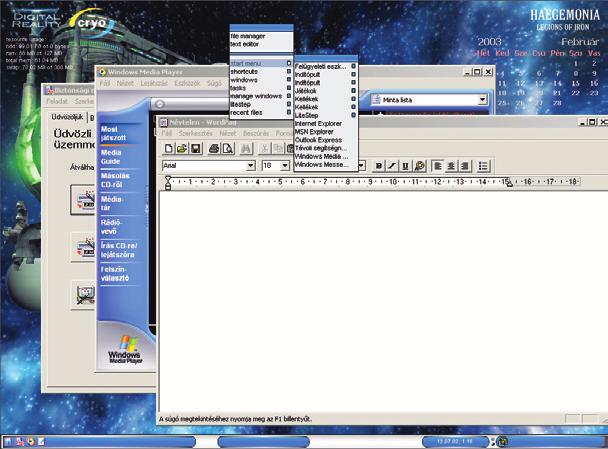Open the font size 10 dropdown
608x449 pixels.
tap(285, 166)
